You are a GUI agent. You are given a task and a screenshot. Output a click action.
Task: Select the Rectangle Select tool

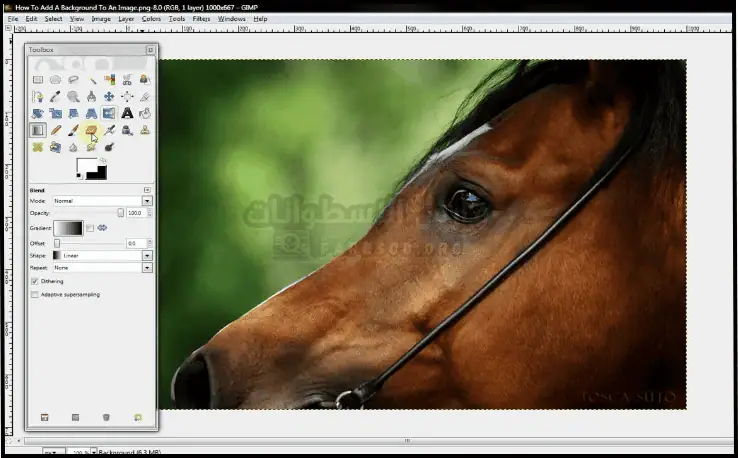click(38, 79)
